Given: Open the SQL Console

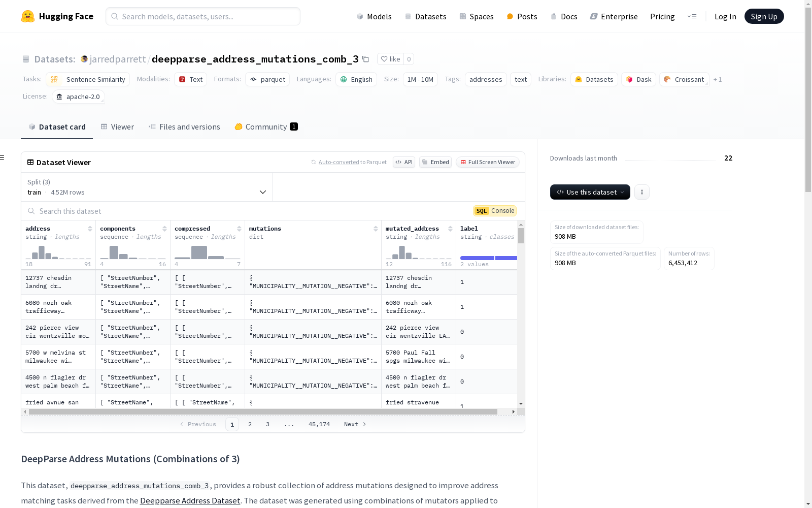Looking at the screenshot, I should [495, 211].
